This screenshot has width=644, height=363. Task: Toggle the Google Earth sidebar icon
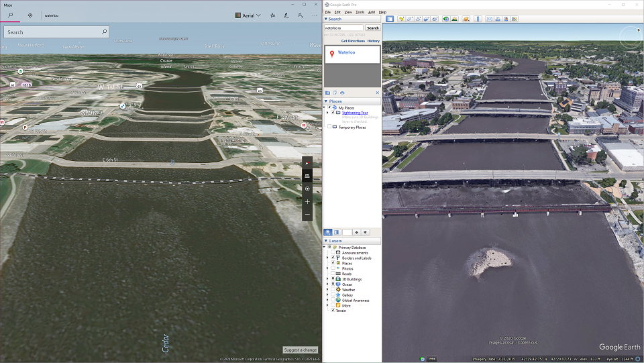[x=390, y=19]
